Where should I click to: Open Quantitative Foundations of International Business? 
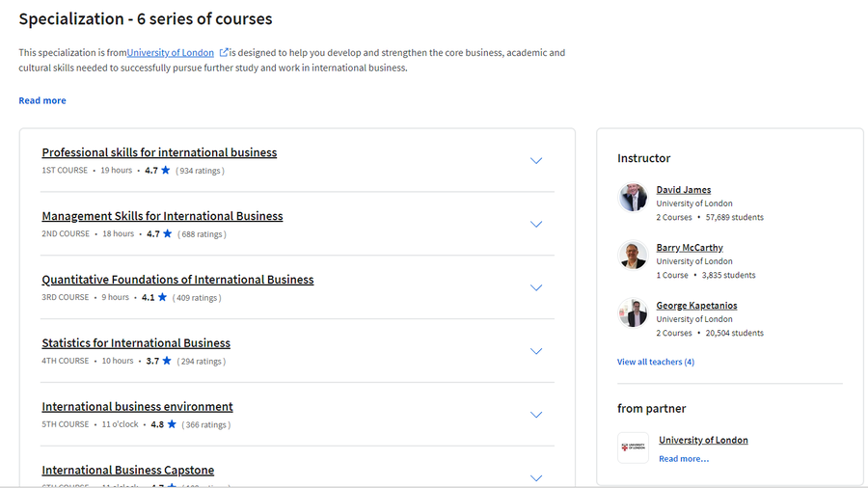(177, 280)
